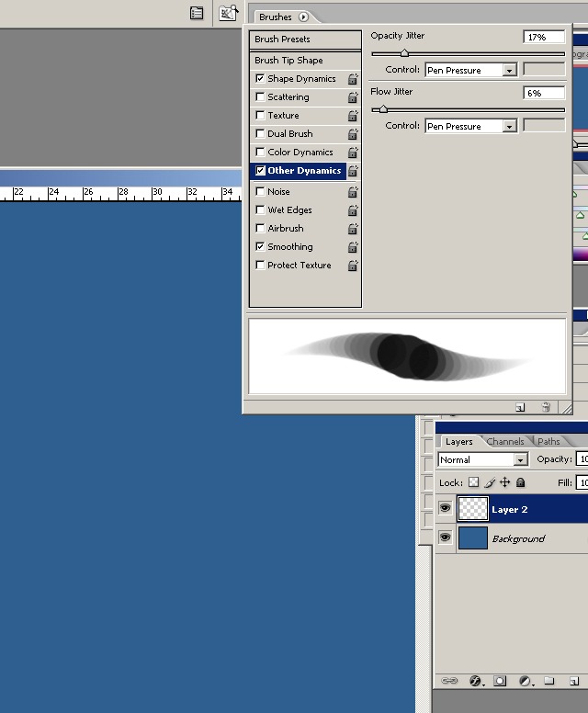Click the Lock all padlock icon
The height and width of the screenshot is (713, 588).
point(521,482)
